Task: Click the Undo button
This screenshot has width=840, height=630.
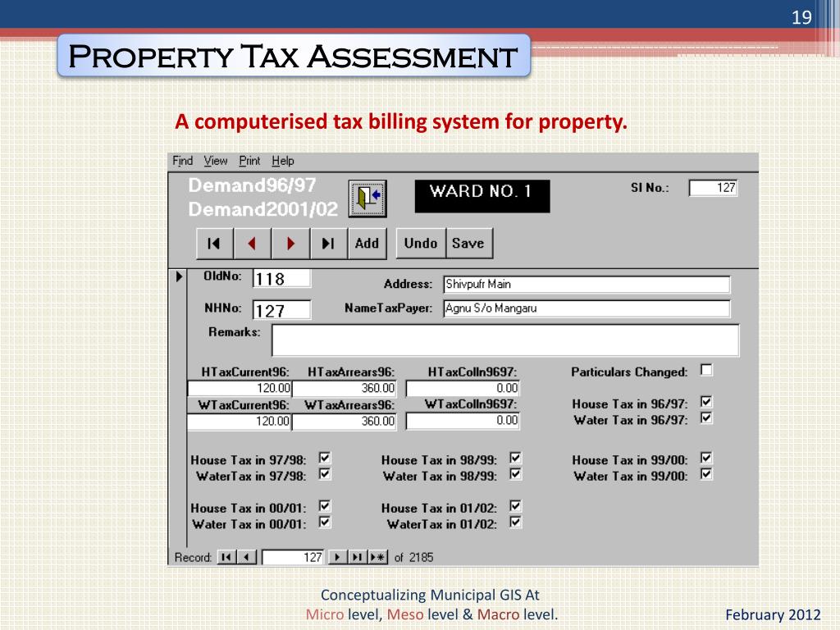Action: click(421, 244)
